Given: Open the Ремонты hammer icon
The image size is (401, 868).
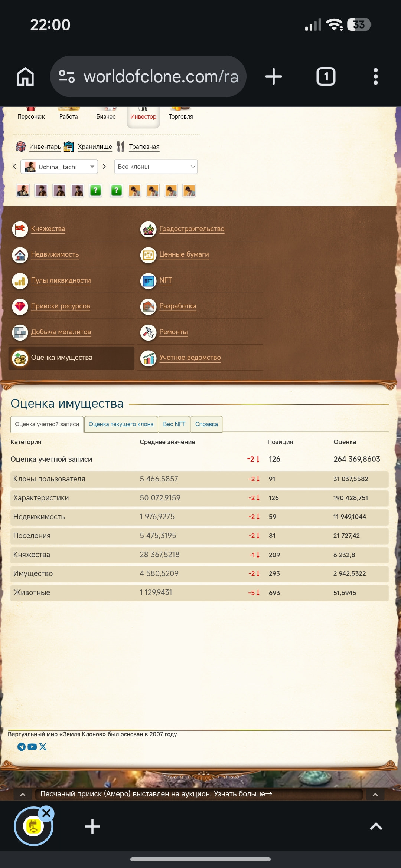Looking at the screenshot, I should pos(149,332).
